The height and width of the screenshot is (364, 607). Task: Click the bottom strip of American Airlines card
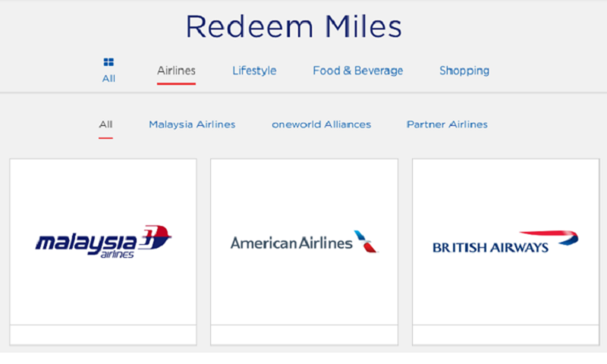(x=304, y=334)
